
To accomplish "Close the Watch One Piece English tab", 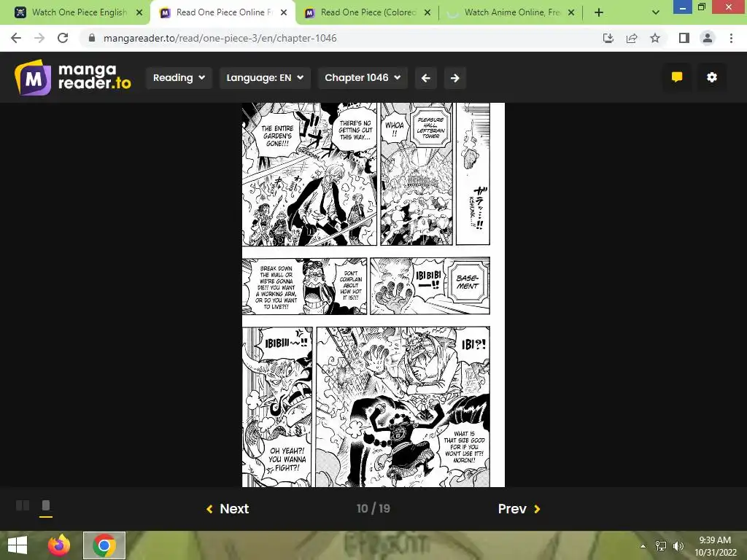I will (x=139, y=13).
